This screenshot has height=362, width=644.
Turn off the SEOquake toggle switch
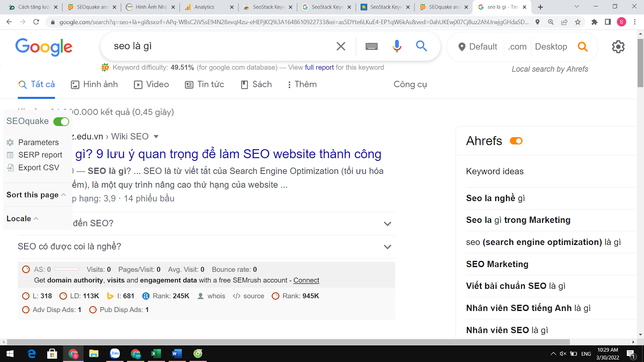click(61, 121)
